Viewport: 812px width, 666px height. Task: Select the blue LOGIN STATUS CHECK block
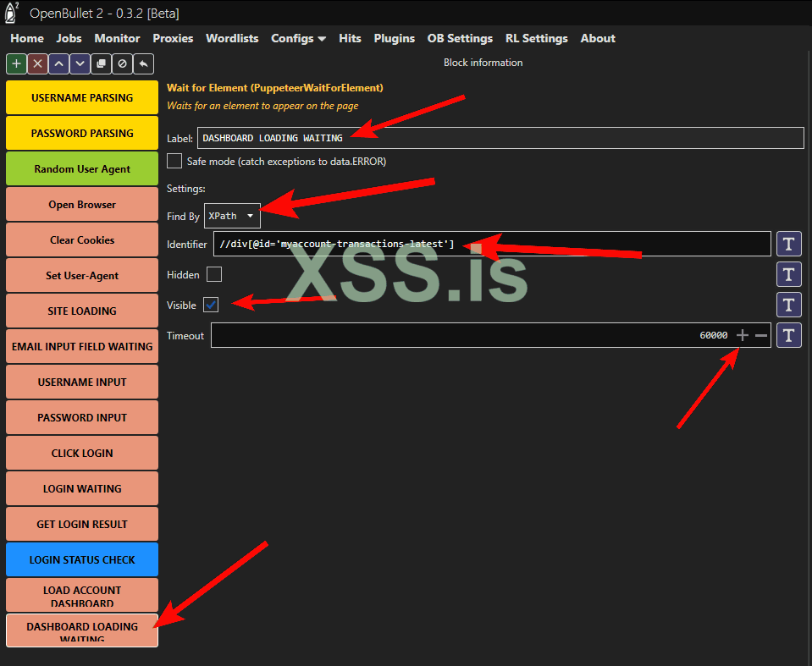82,559
